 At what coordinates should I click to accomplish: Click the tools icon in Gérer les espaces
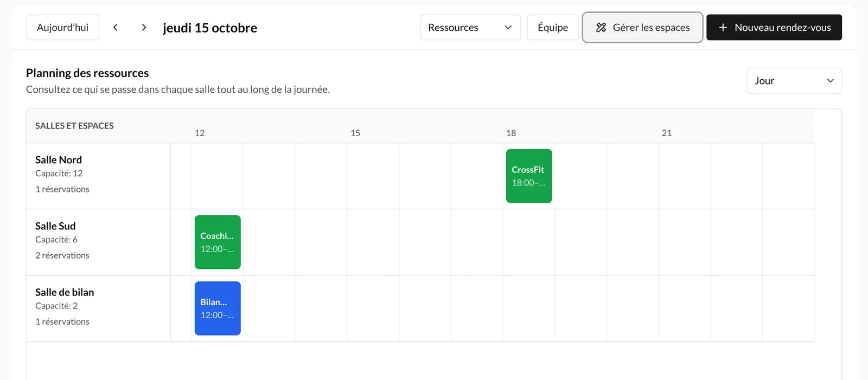[x=601, y=28]
